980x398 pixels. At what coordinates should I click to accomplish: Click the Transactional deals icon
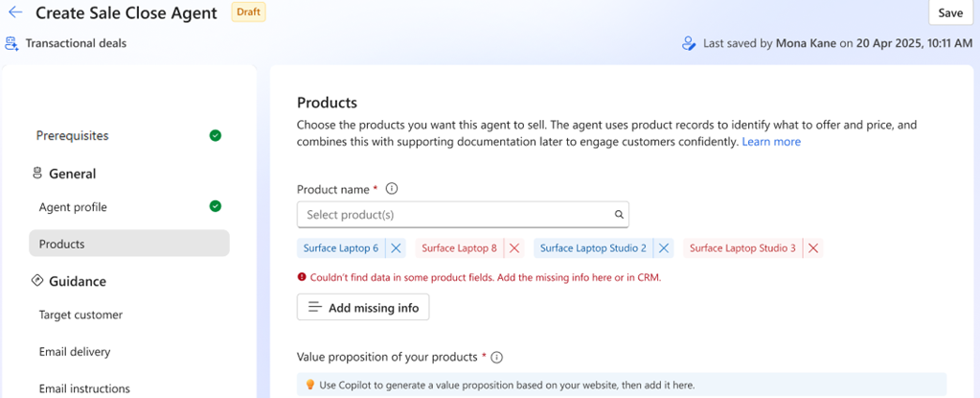(x=11, y=43)
